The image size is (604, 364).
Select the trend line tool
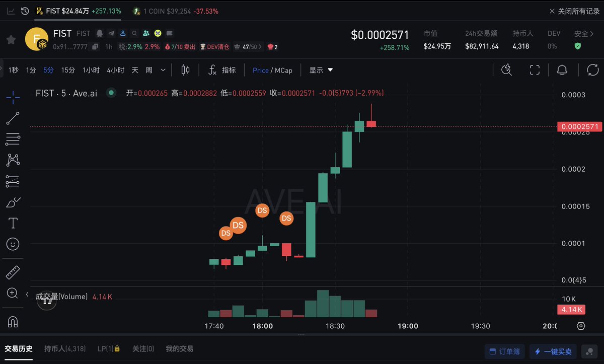tap(13, 119)
